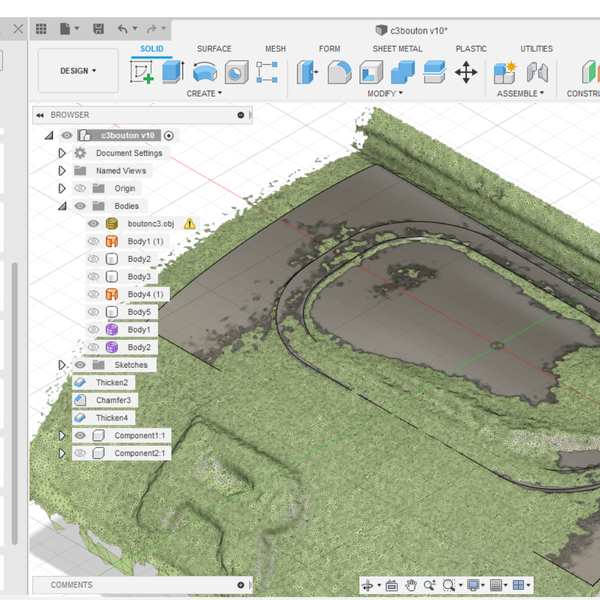The width and height of the screenshot is (600, 600).
Task: Switch to the SURFACE tab
Action: (214, 48)
